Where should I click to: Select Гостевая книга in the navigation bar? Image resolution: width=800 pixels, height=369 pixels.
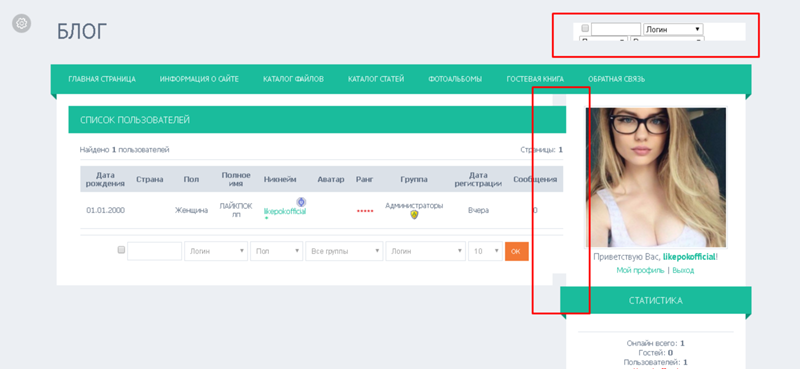[535, 79]
